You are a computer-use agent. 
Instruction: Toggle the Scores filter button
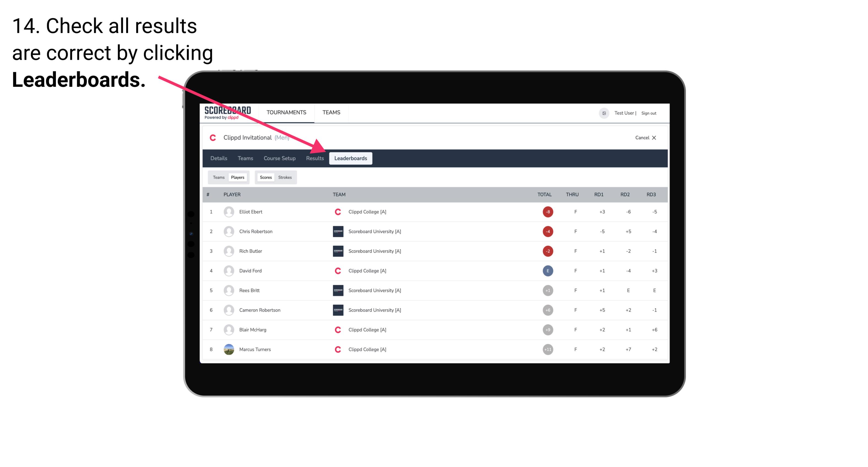(x=266, y=177)
